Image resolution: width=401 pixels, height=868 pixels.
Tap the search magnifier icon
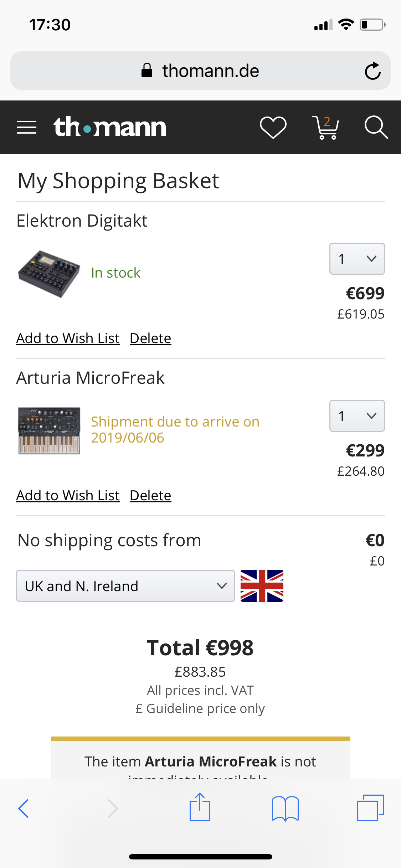[376, 127]
